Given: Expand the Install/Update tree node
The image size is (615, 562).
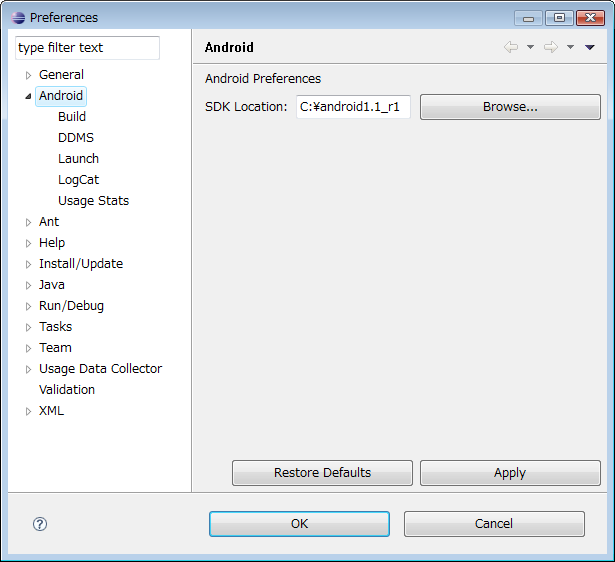Looking at the screenshot, I should (x=28, y=264).
